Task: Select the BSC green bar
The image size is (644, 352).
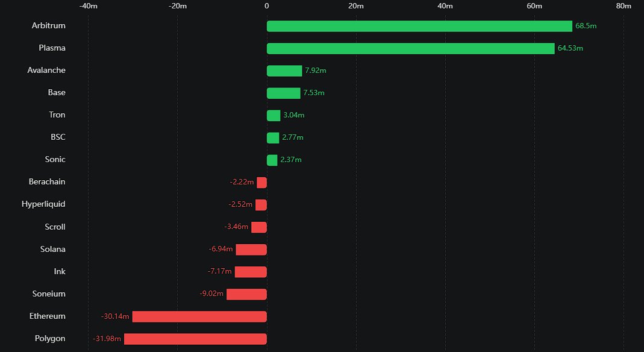Action: point(273,137)
